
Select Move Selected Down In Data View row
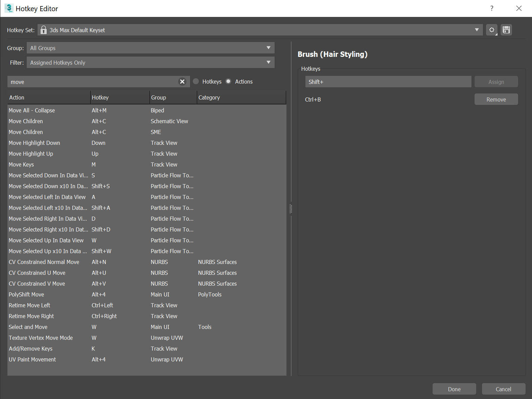coord(147,175)
